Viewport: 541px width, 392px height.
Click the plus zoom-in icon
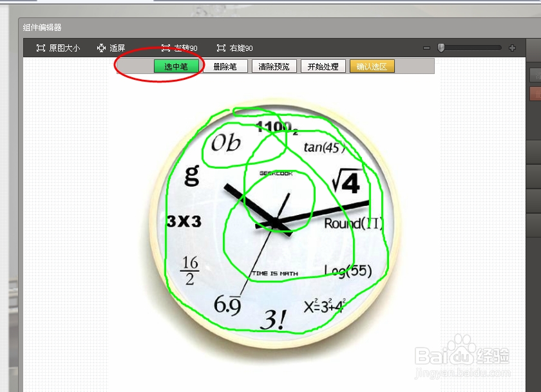512,47
